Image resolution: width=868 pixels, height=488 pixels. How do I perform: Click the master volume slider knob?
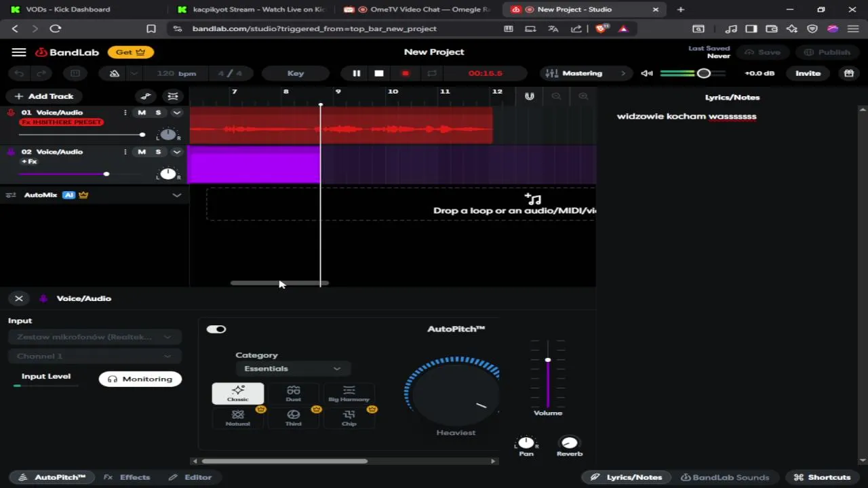click(x=704, y=73)
